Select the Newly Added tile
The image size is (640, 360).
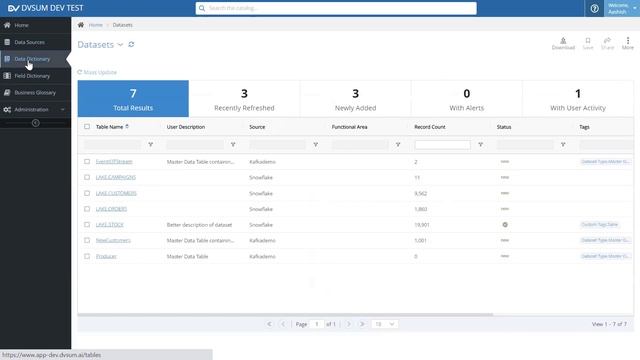click(356, 99)
